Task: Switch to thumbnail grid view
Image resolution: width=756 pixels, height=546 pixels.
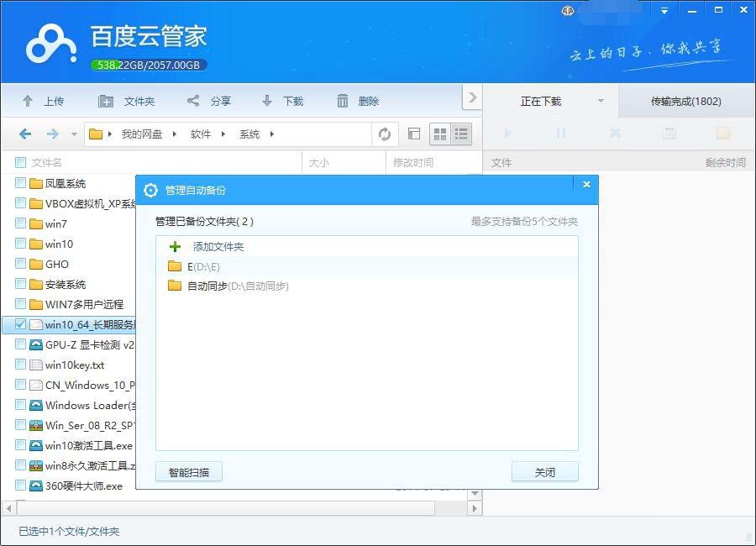Action: [x=439, y=134]
